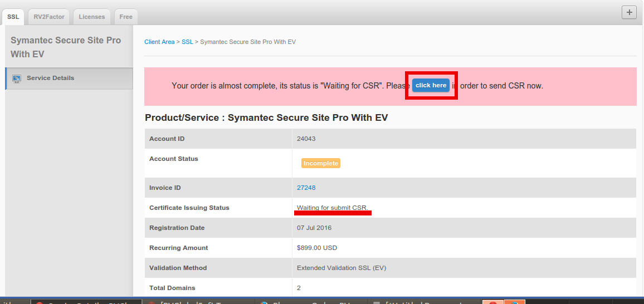
Task: Open the SSL tab
Action: [13, 17]
